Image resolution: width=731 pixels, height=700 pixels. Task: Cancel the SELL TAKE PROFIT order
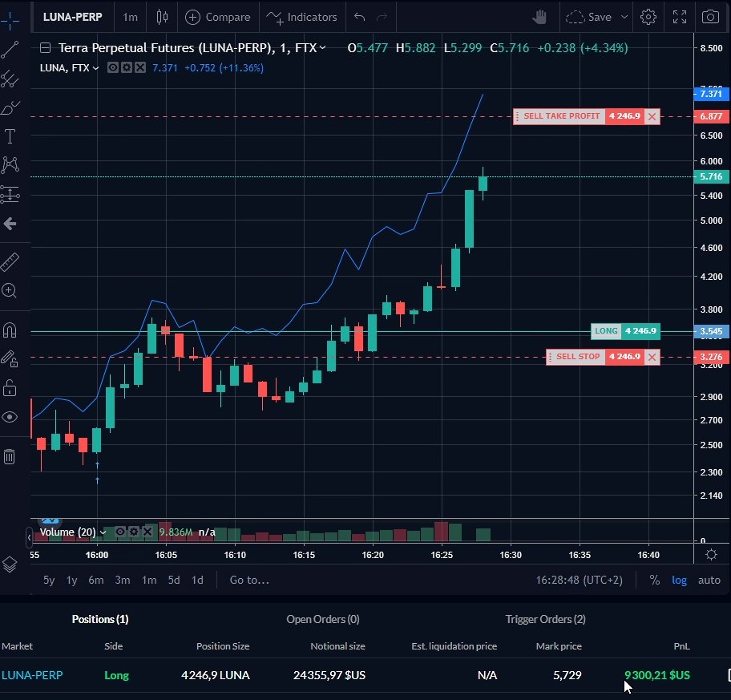point(652,116)
